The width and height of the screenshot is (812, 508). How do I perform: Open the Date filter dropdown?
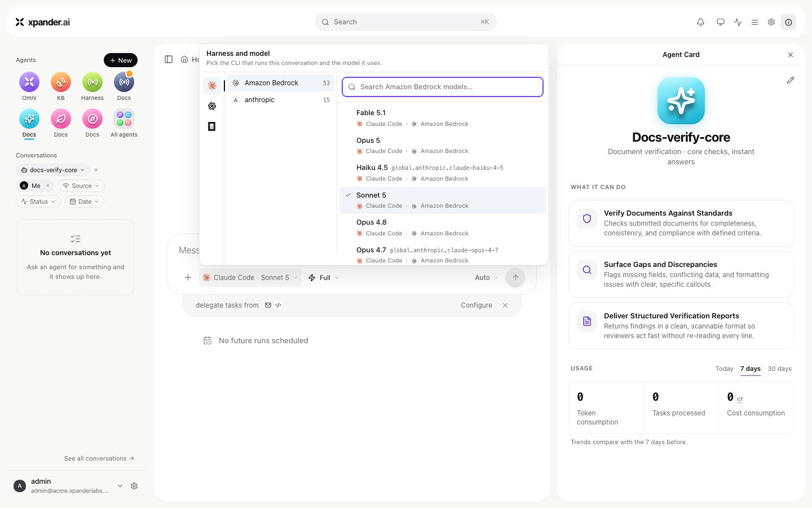tap(84, 202)
